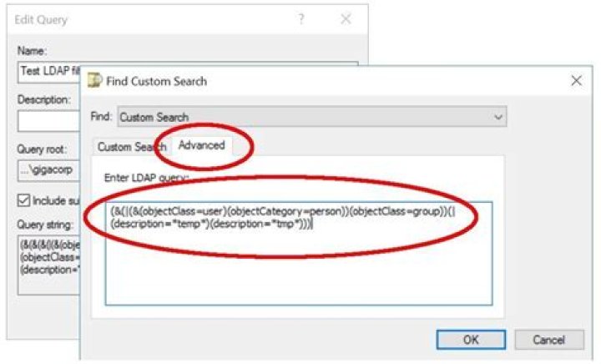Click the help question mark button
Screen dimensions: 601x364
click(x=301, y=19)
